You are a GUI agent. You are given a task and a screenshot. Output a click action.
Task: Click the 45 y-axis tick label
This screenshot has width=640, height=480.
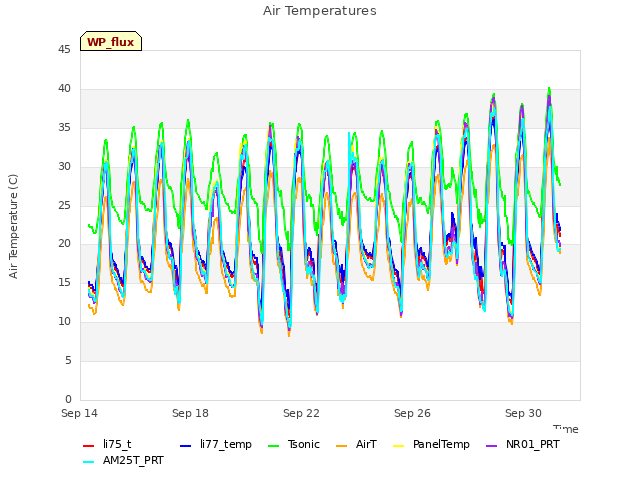tap(64, 50)
